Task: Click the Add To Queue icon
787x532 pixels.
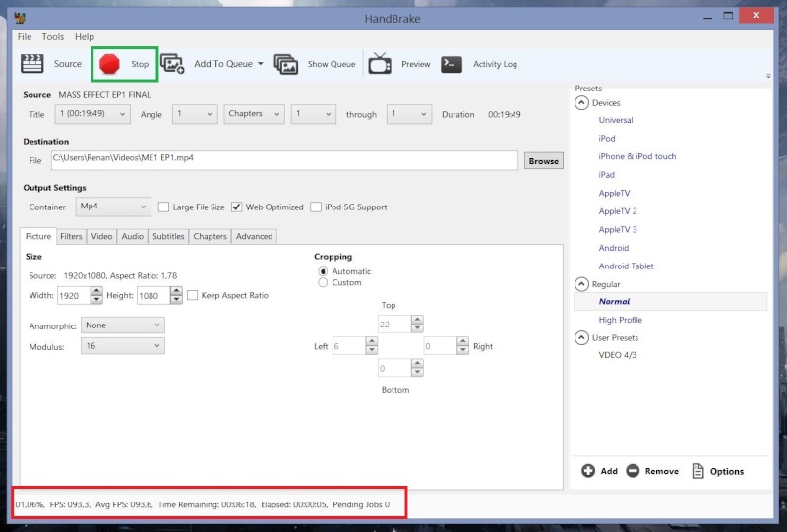Action: coord(172,64)
